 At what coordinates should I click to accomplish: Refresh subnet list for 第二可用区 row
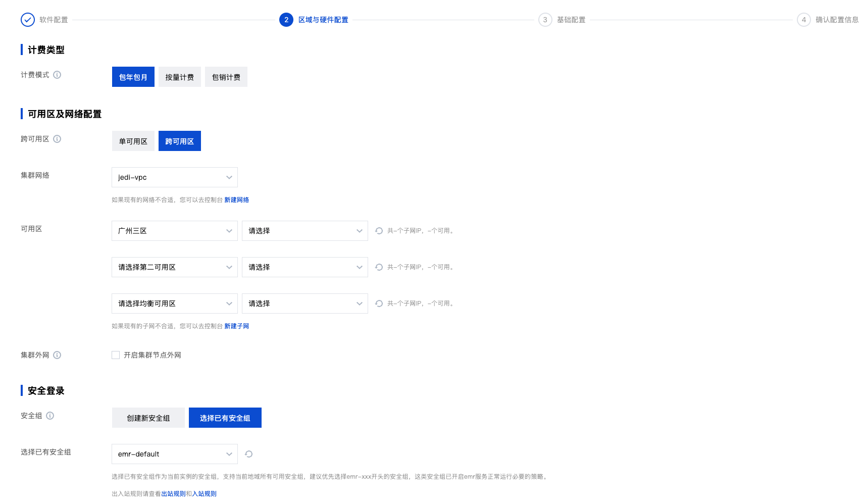coord(379,267)
